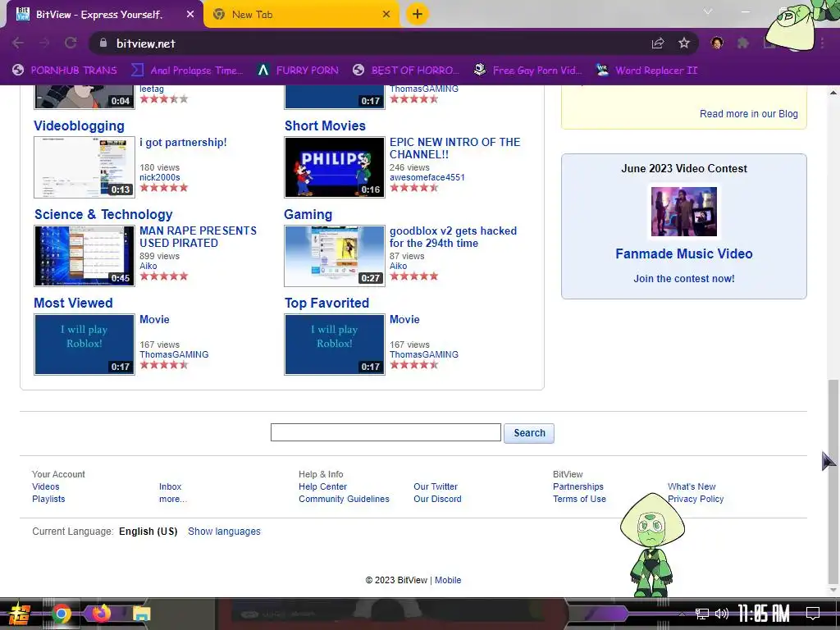Open the Science & Technology category
Image resolution: width=840 pixels, height=630 pixels.
103,214
